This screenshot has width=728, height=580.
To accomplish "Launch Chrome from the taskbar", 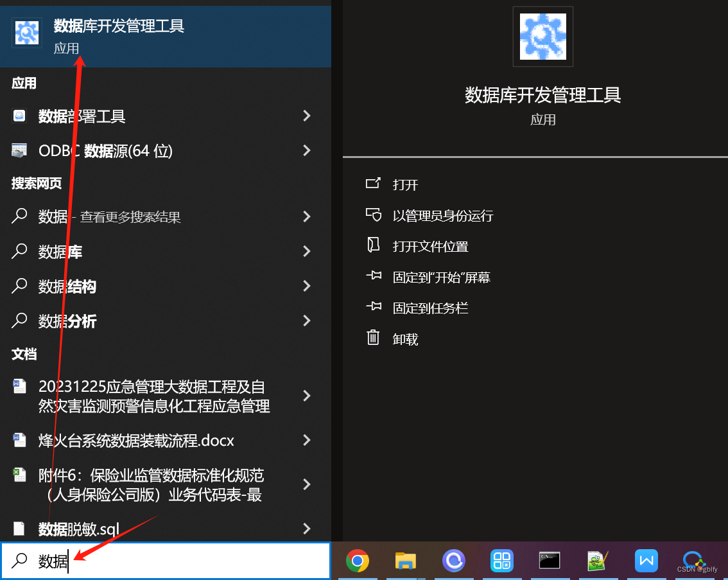I will point(358,560).
